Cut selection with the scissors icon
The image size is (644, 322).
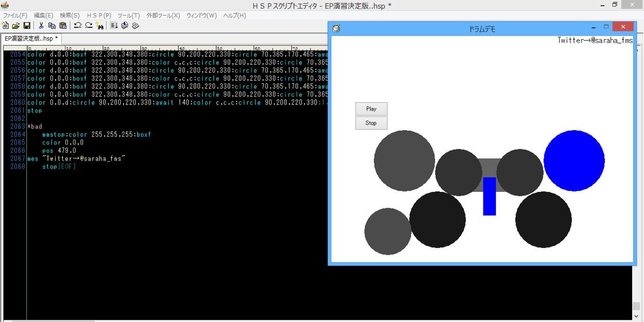pos(41,25)
